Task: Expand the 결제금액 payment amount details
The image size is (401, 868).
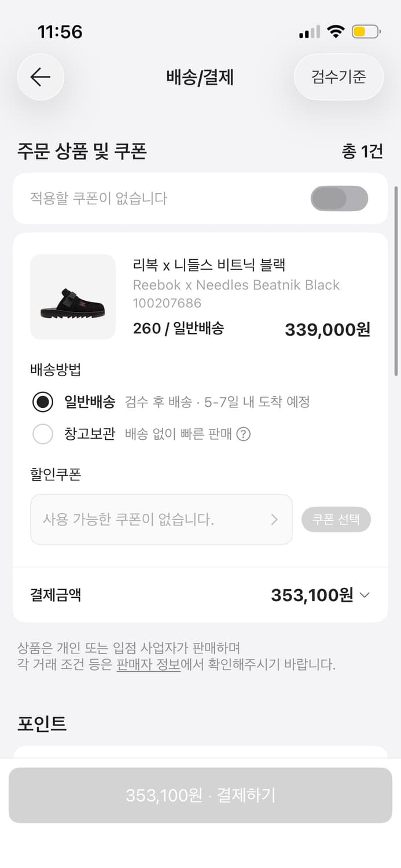Action: tap(365, 595)
